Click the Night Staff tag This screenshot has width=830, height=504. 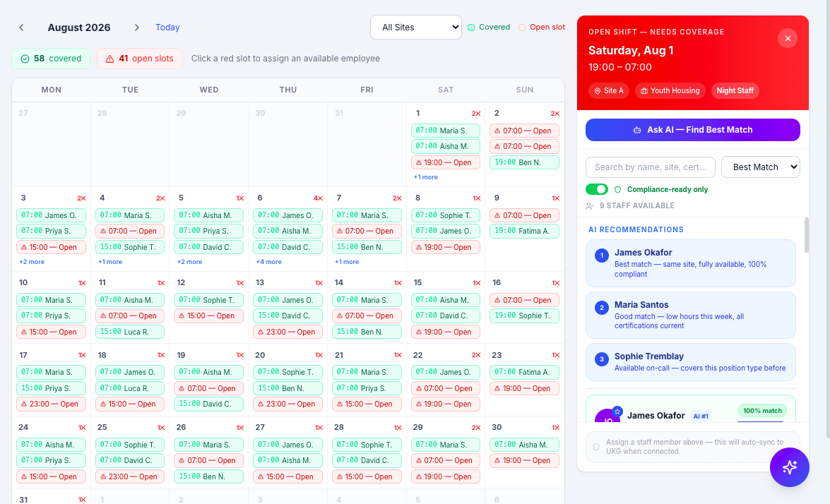[x=735, y=90]
